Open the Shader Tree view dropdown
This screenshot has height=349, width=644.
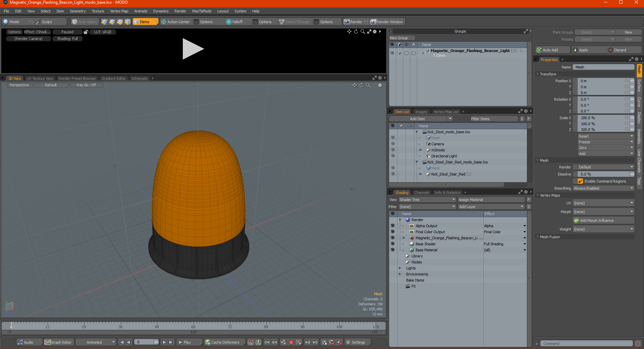pyautogui.click(x=427, y=200)
